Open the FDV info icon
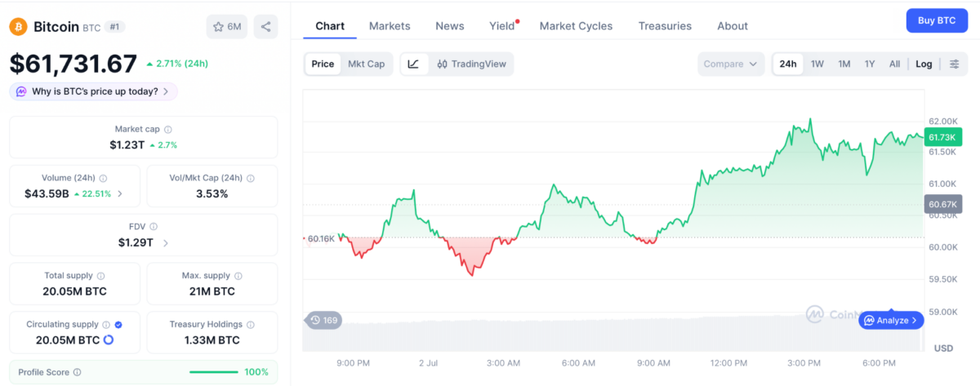The height and width of the screenshot is (386, 980). pyautogui.click(x=154, y=227)
